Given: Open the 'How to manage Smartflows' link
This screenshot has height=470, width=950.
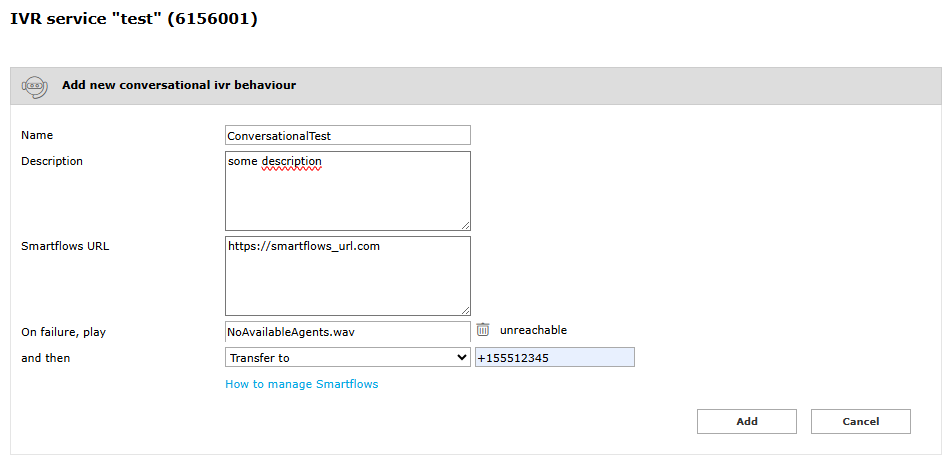Looking at the screenshot, I should pyautogui.click(x=301, y=384).
